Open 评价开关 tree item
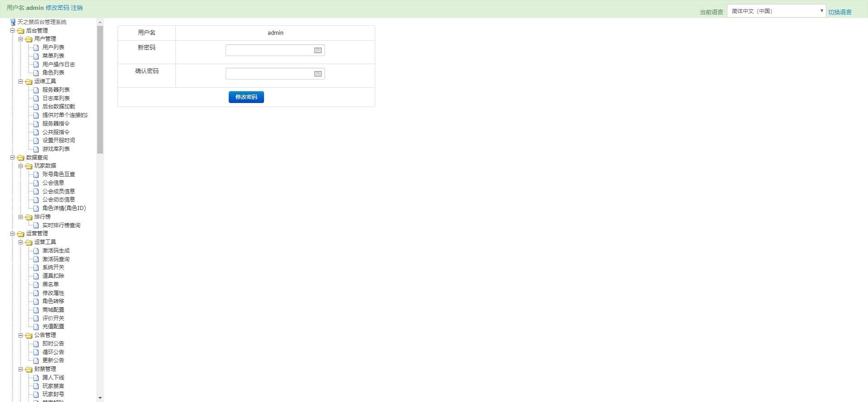Viewport: 868px width, 402px height. (53, 318)
